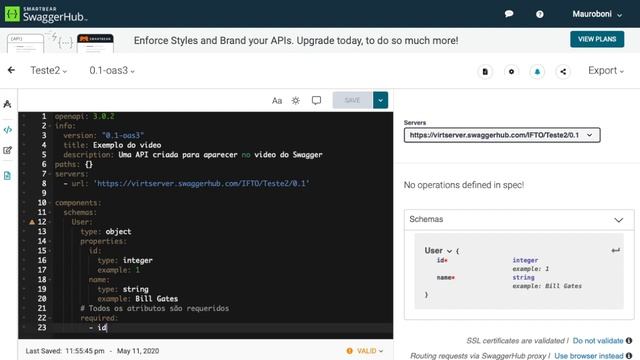Click 'No operations defined in spec!' text

(x=464, y=185)
